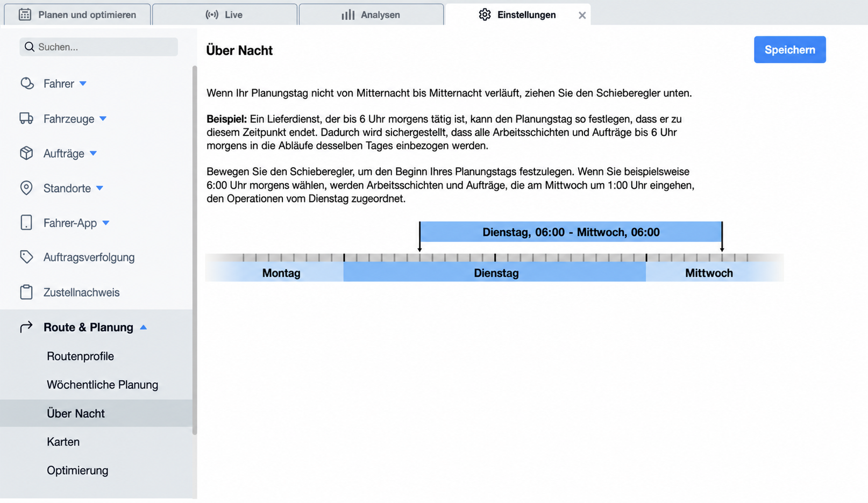This screenshot has width=868, height=503.
Task: Collapse the Route & Planung section arrow
Action: [x=143, y=327]
